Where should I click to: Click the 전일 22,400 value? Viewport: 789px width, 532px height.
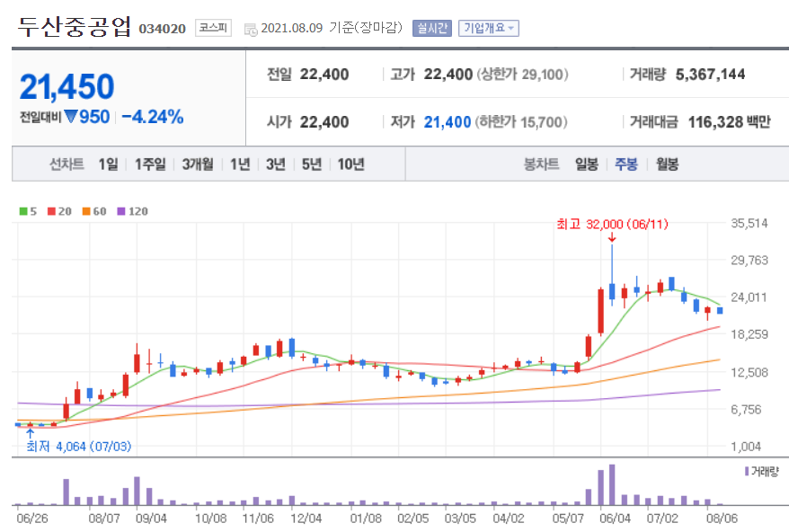[324, 75]
